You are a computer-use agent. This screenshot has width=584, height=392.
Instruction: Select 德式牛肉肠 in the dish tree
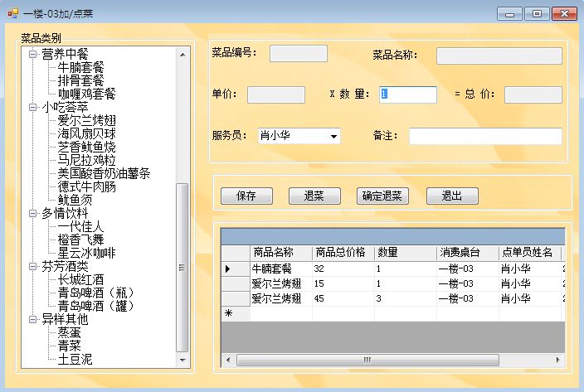[x=87, y=186]
